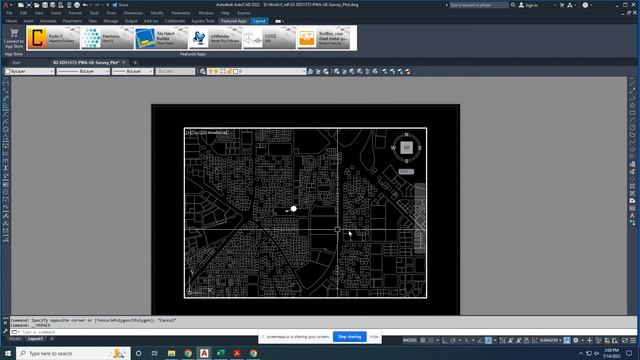Click Hide on the sharing bar

(374, 337)
